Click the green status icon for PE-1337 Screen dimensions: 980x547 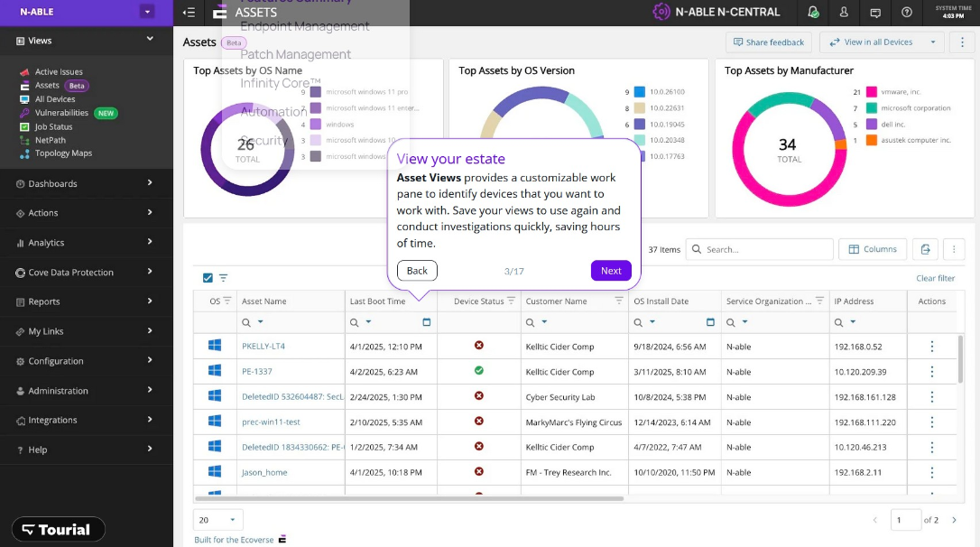click(479, 371)
